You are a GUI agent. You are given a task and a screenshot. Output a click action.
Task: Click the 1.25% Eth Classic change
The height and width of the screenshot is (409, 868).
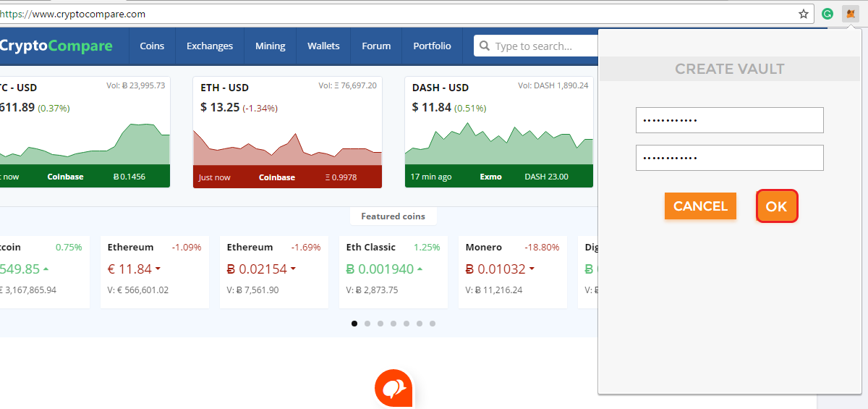point(427,247)
